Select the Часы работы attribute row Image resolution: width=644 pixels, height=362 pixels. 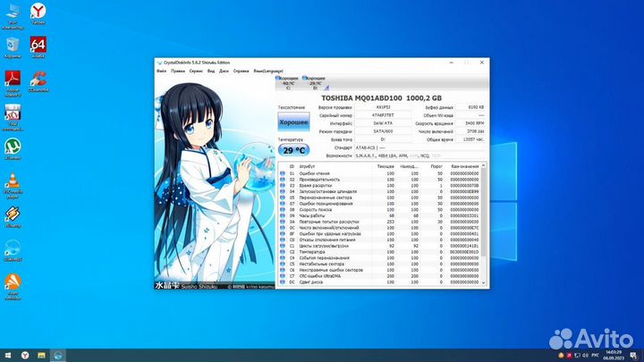pyautogui.click(x=379, y=215)
